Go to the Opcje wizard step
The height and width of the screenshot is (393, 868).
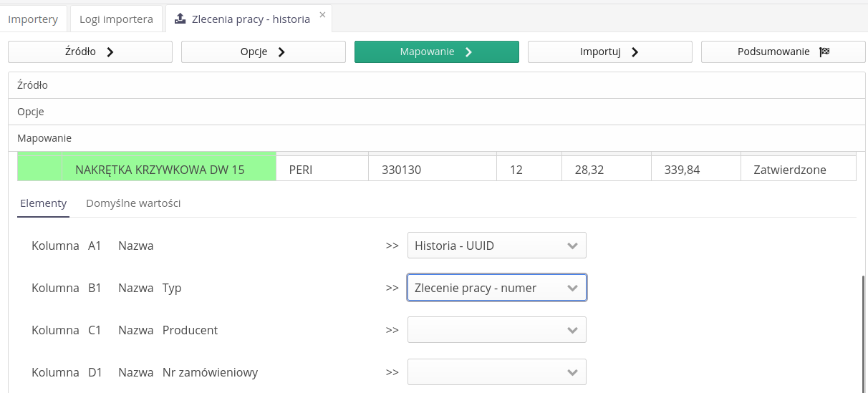tap(264, 52)
